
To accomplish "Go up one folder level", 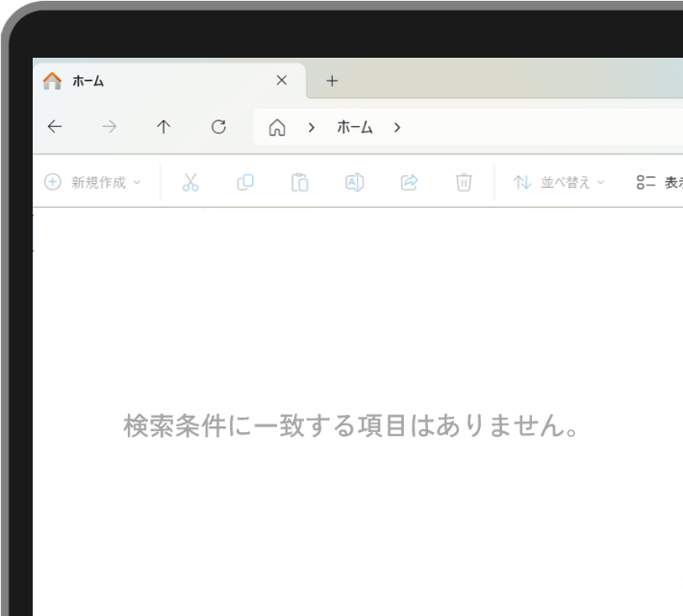I will [164, 127].
